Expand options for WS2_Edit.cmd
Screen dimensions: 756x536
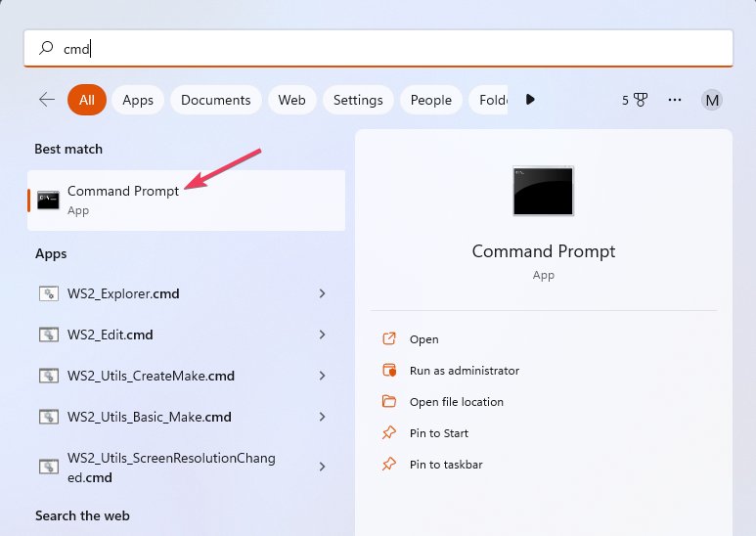(x=322, y=335)
